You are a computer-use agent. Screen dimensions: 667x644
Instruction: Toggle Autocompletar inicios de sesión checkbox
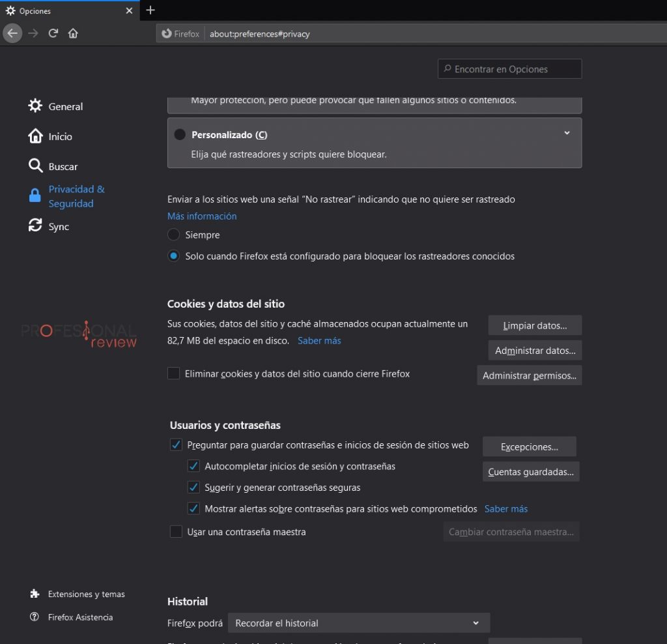[193, 465]
